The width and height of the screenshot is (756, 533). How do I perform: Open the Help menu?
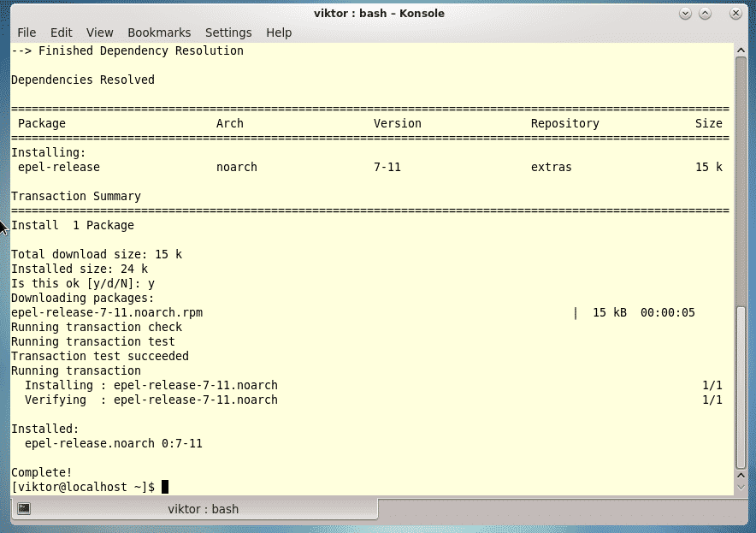[279, 33]
